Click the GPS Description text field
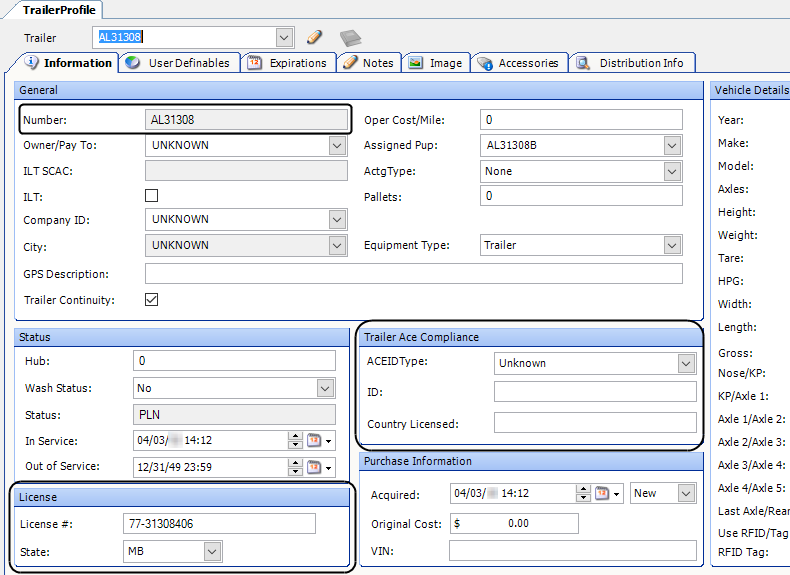The width and height of the screenshot is (790, 575). [x=413, y=274]
